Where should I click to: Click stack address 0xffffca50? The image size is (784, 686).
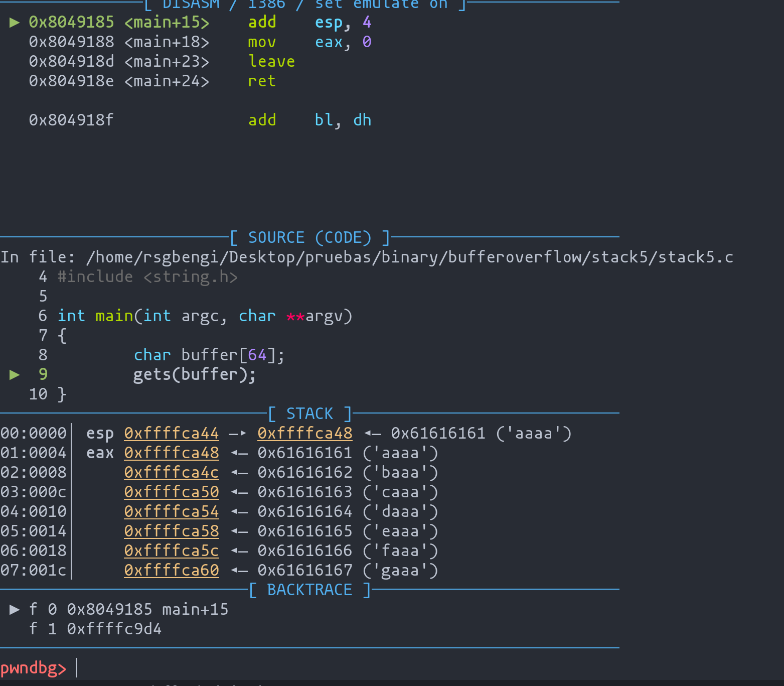tap(171, 492)
